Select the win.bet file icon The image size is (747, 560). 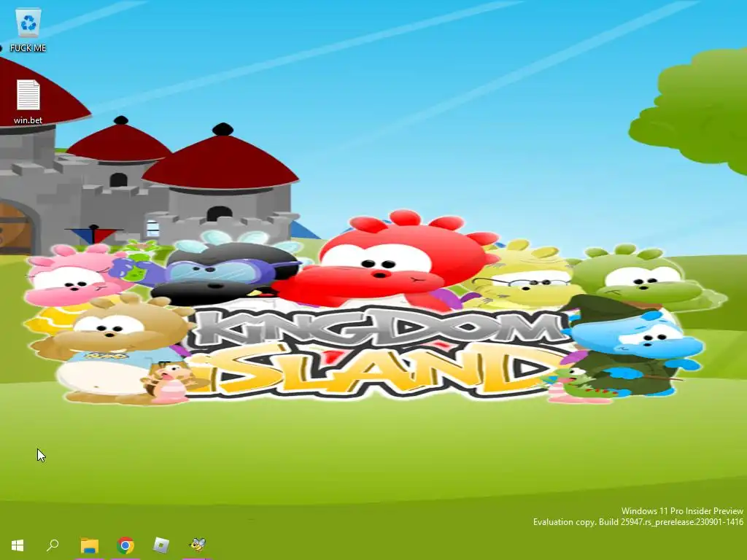(28, 95)
